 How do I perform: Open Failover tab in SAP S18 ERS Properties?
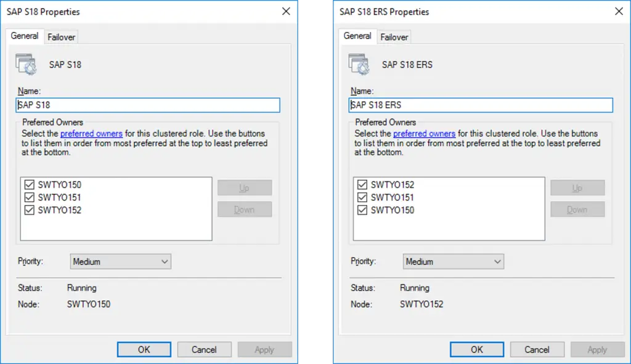[394, 37]
